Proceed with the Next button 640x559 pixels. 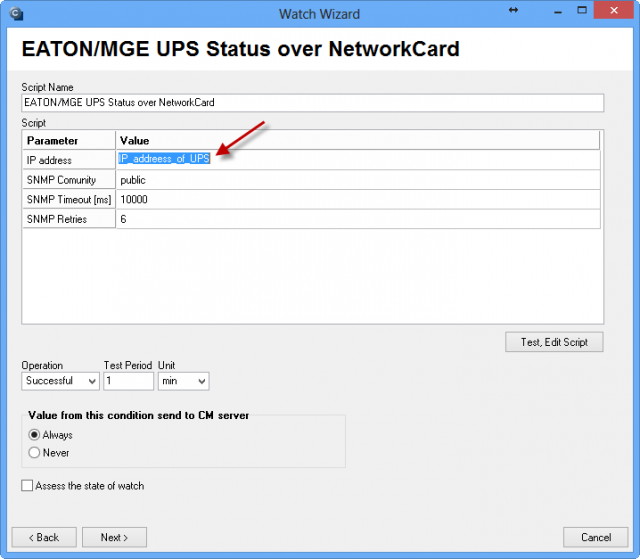pyautogui.click(x=114, y=537)
